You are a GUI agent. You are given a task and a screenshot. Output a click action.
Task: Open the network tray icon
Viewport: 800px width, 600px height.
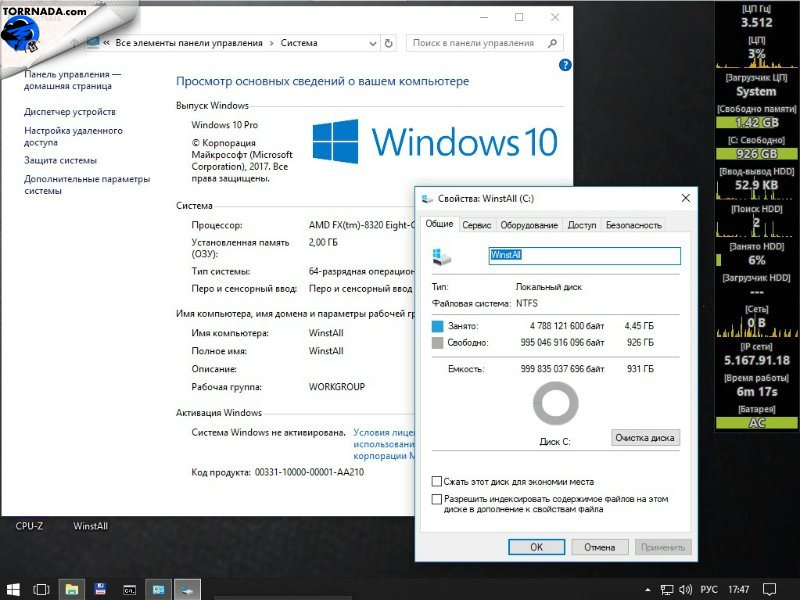(x=666, y=590)
